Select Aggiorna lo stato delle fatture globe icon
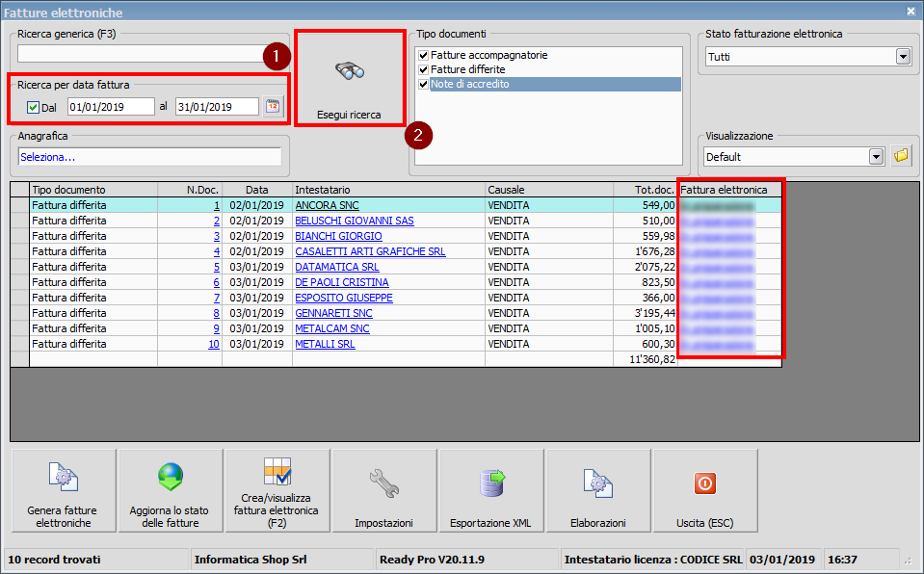Image resolution: width=924 pixels, height=574 pixels. (170, 490)
